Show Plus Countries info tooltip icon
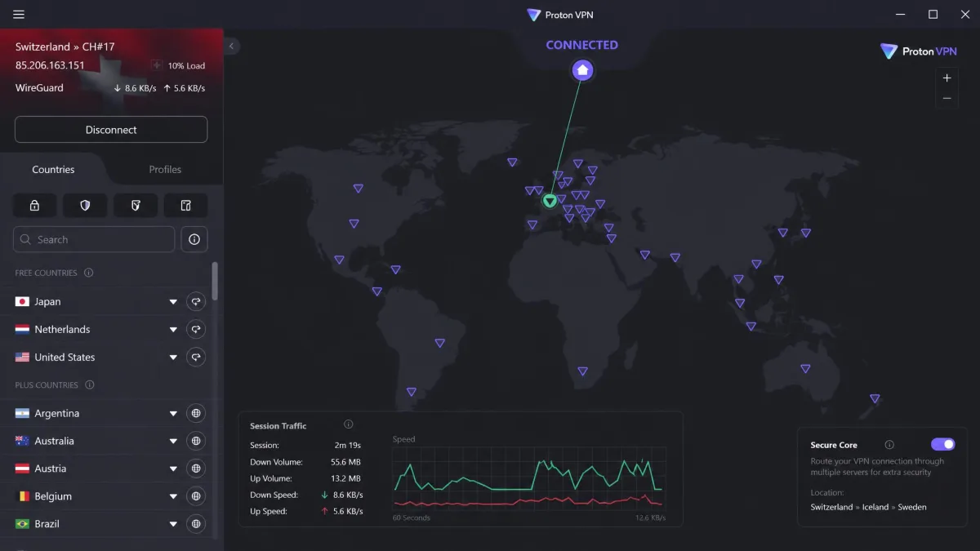This screenshot has width=980, height=551. click(x=90, y=384)
